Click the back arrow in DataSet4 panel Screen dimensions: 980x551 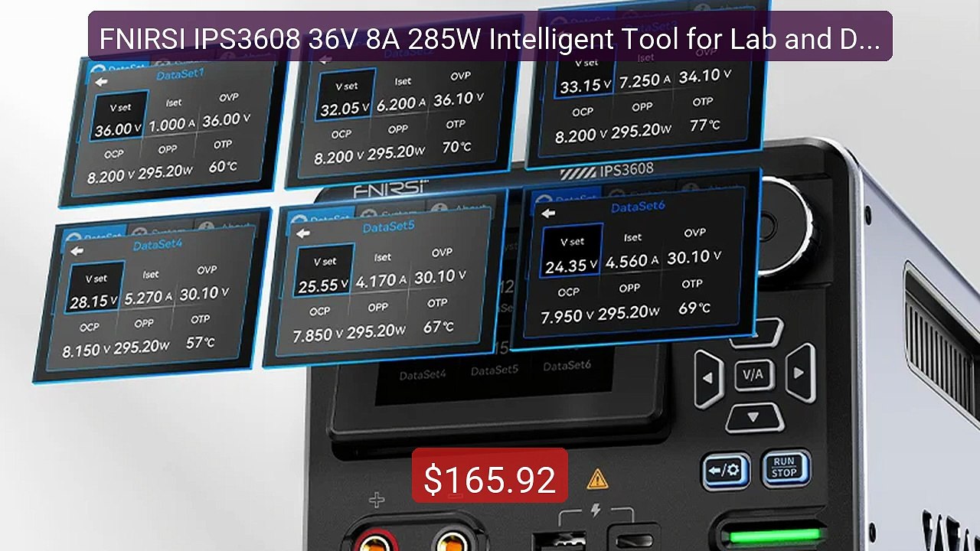(77, 250)
